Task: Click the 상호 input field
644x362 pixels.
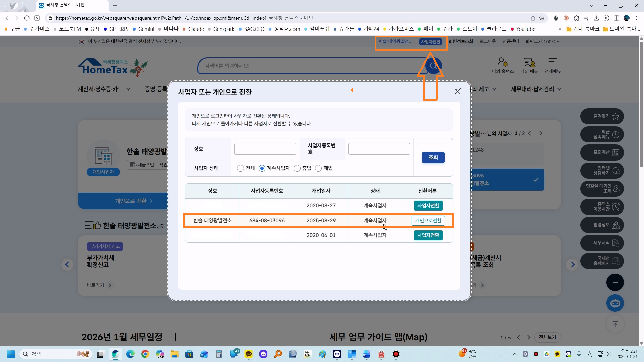Action: 265,149
